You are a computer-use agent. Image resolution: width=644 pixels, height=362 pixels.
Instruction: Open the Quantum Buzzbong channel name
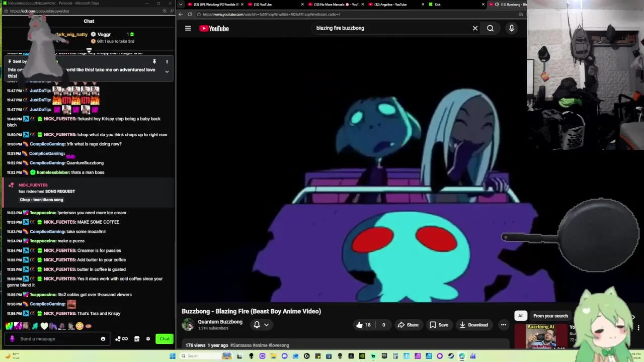point(220,322)
